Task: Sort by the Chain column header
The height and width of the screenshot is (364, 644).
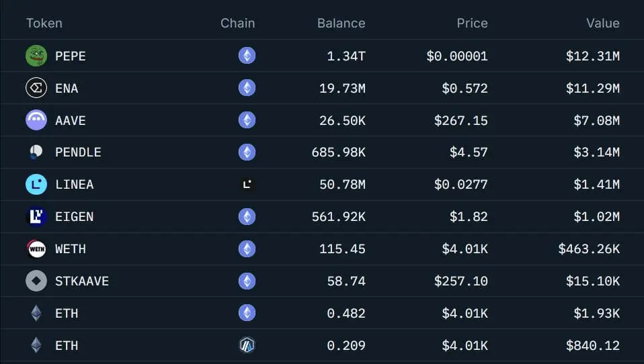Action: point(238,24)
